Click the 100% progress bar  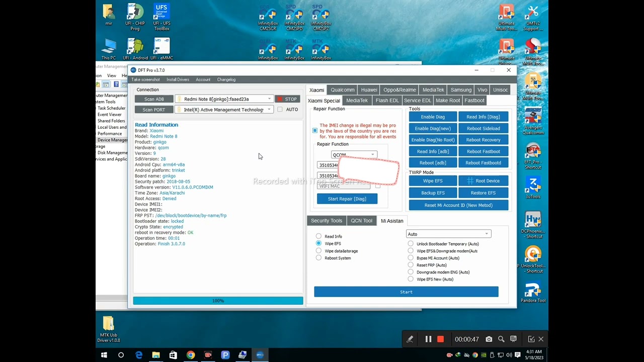[218, 301]
